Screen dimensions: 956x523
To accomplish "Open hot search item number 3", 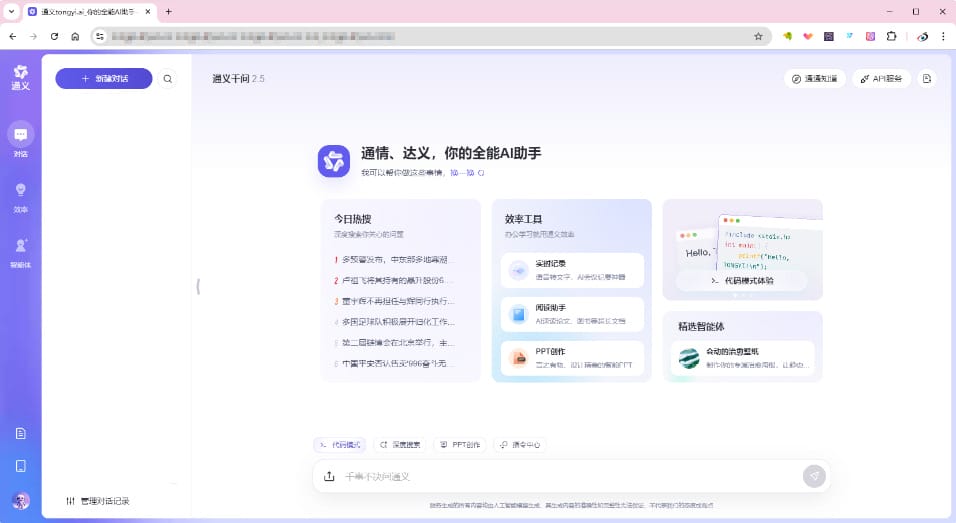I will click(x=394, y=301).
